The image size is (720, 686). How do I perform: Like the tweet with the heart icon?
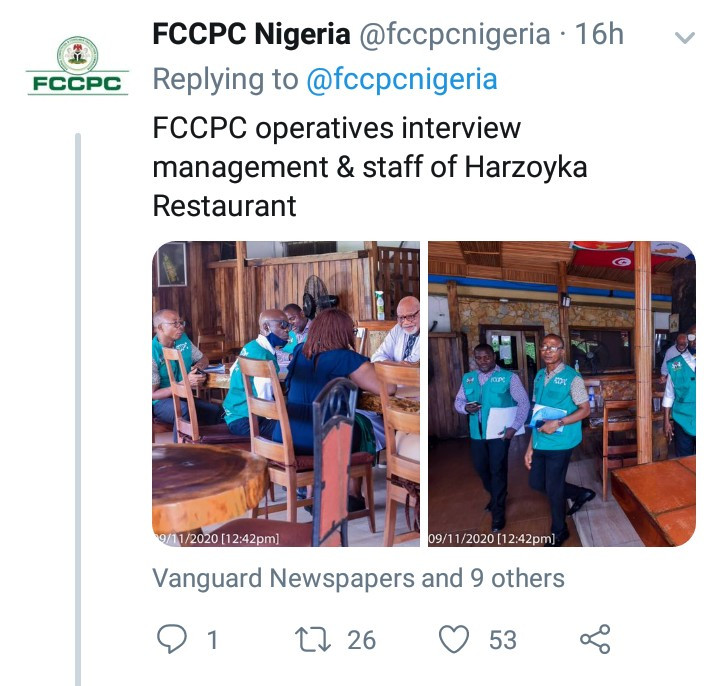455,639
